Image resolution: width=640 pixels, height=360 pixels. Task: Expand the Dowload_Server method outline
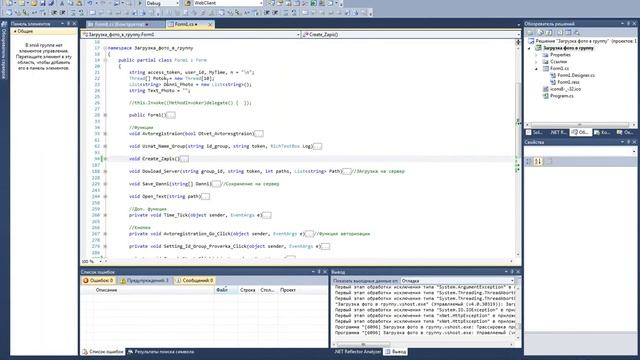point(105,171)
